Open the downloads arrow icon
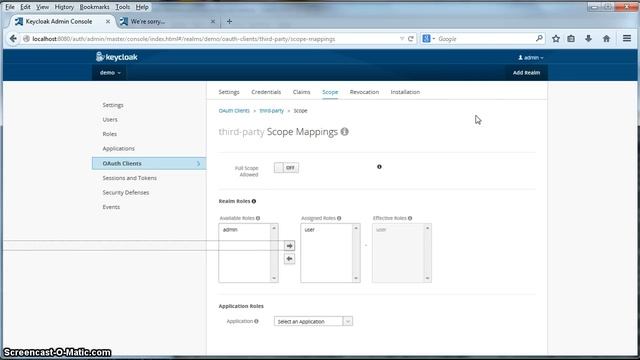This screenshot has width=640, height=360. pos(588,39)
